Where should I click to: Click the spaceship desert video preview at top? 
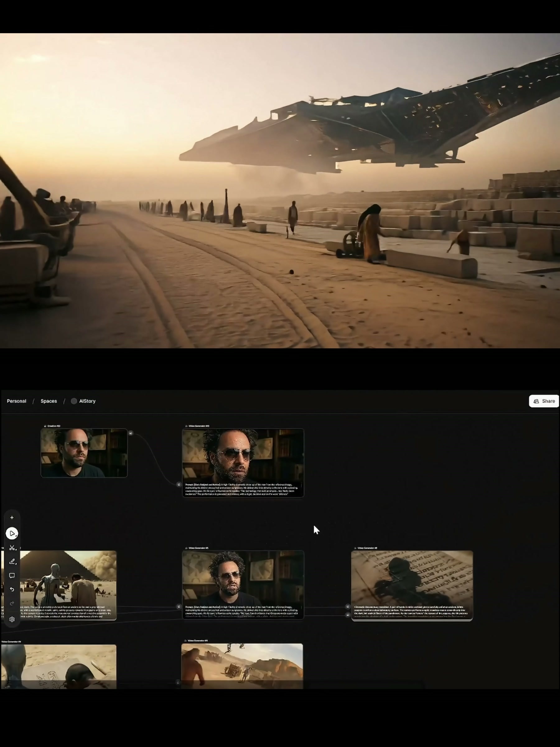[x=280, y=190]
